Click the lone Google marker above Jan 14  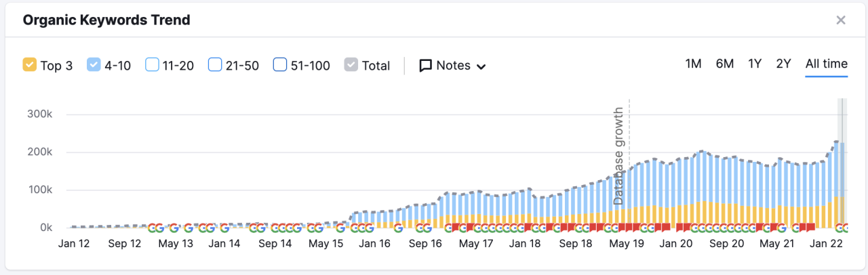(x=224, y=228)
